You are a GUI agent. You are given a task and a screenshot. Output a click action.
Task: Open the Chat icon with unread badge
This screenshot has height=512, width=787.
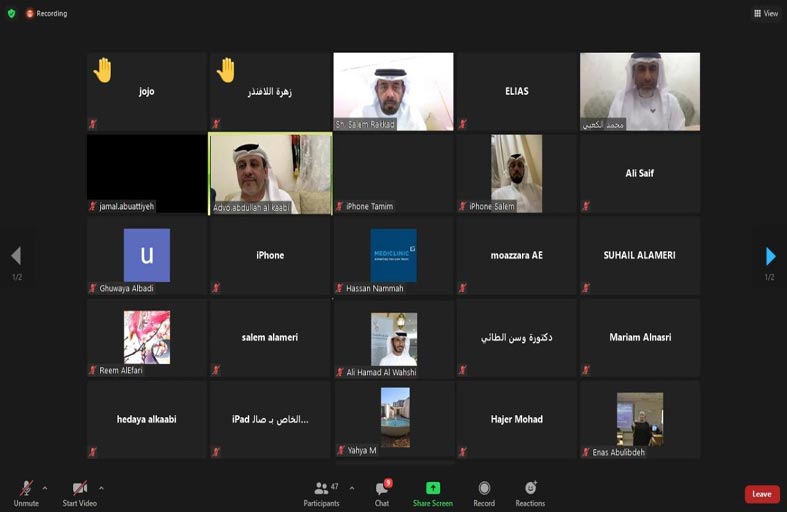click(x=383, y=487)
